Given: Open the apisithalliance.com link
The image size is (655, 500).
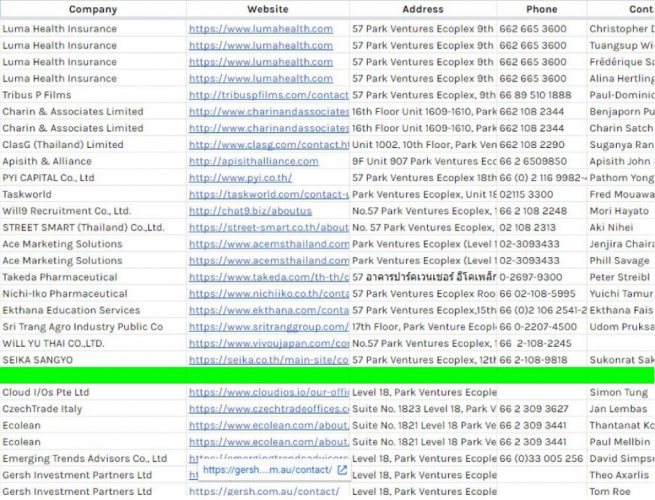Looking at the screenshot, I should coord(254,161).
